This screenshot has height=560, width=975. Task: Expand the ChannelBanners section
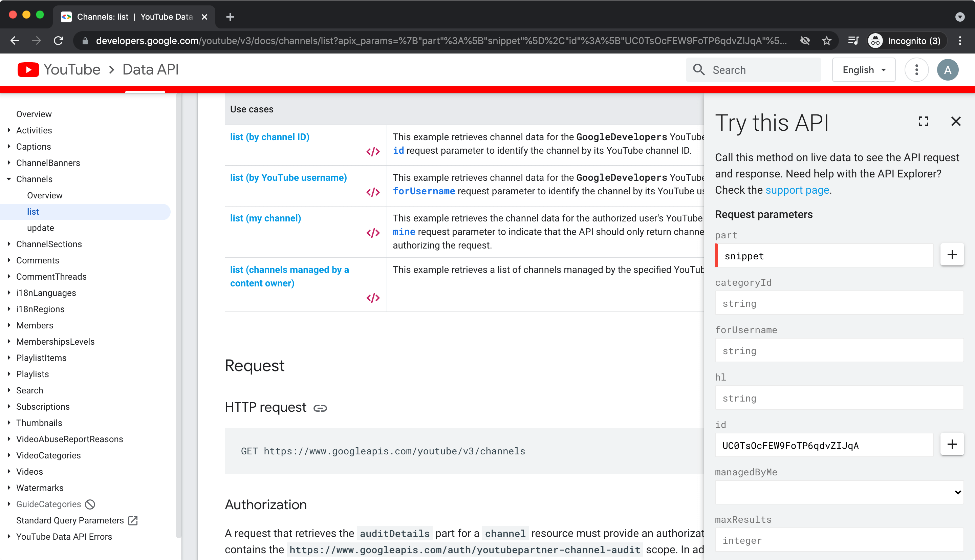pos(9,163)
